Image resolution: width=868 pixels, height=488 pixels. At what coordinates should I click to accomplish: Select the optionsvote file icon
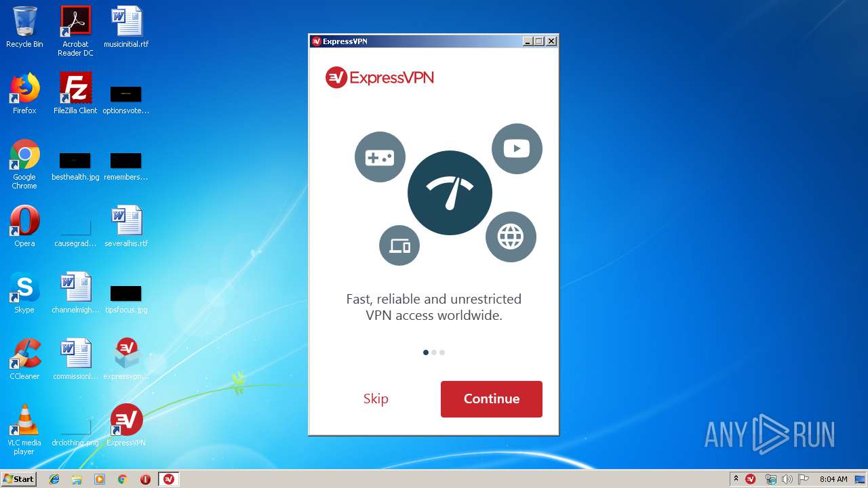tap(126, 100)
